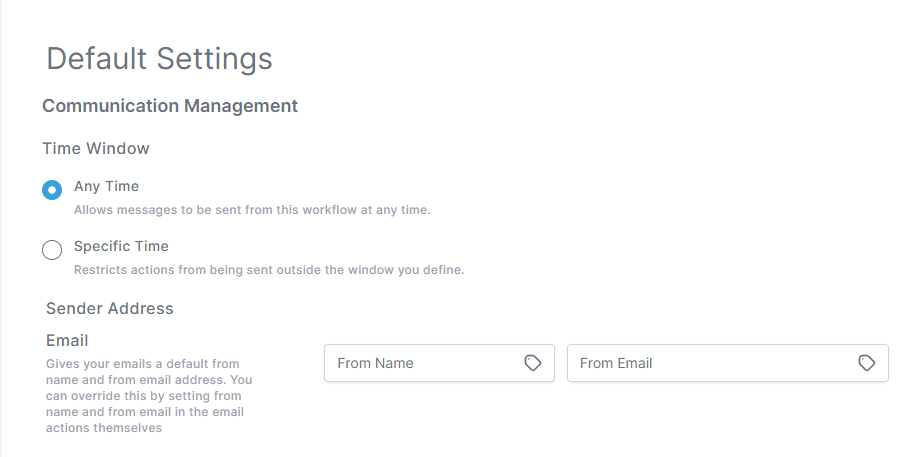
Task: Click the Email field label
Action: click(67, 341)
